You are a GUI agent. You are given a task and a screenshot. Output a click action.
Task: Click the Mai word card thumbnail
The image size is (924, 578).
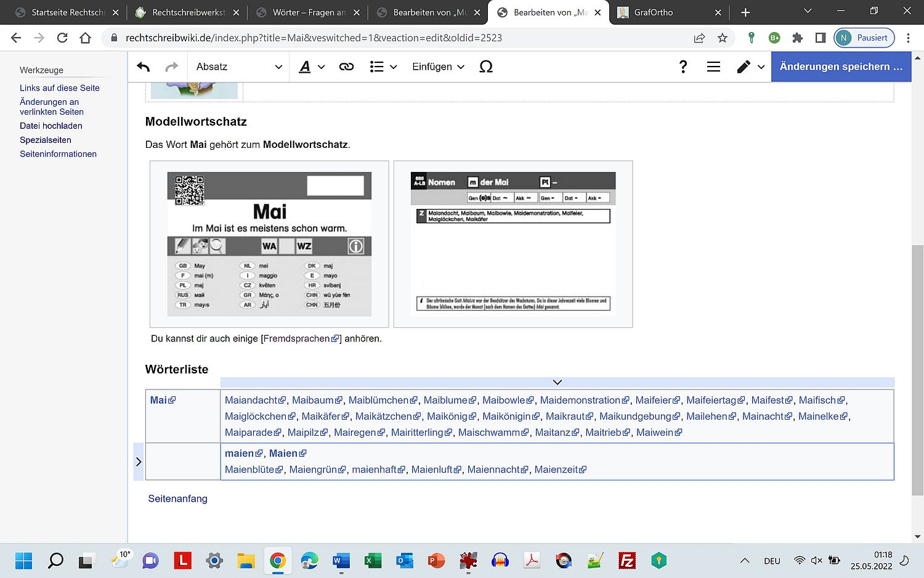(269, 244)
